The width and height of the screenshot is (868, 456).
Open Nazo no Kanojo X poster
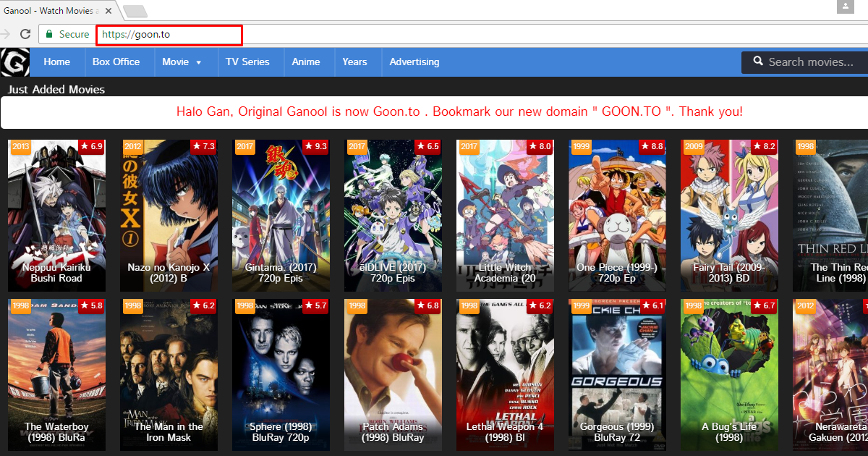[169, 216]
